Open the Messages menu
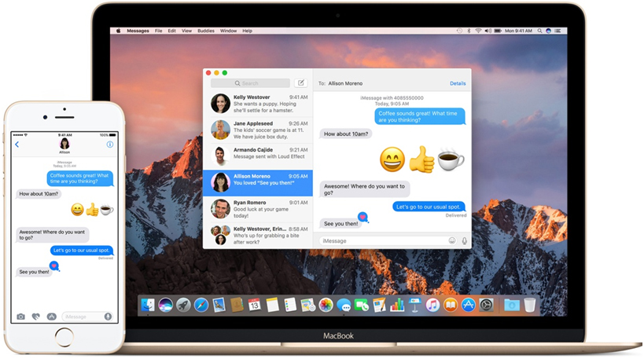This screenshot has height=359, width=644. pyautogui.click(x=138, y=31)
